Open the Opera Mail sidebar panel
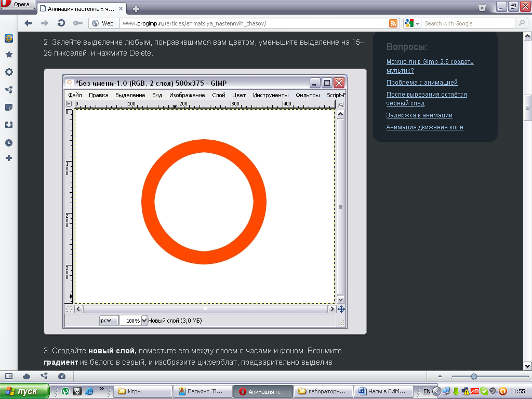Image resolution: width=532 pixels, height=399 pixels. 9,38
